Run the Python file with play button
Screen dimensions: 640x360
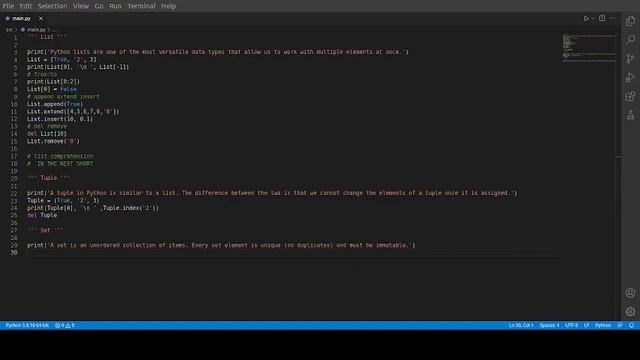point(586,18)
